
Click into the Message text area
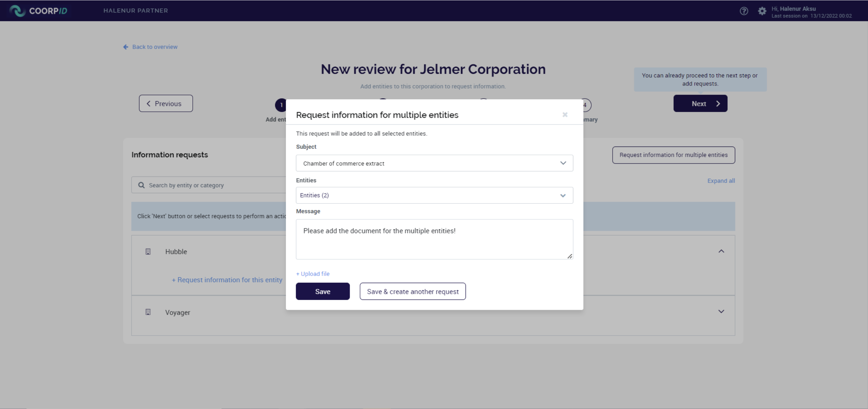(x=434, y=239)
